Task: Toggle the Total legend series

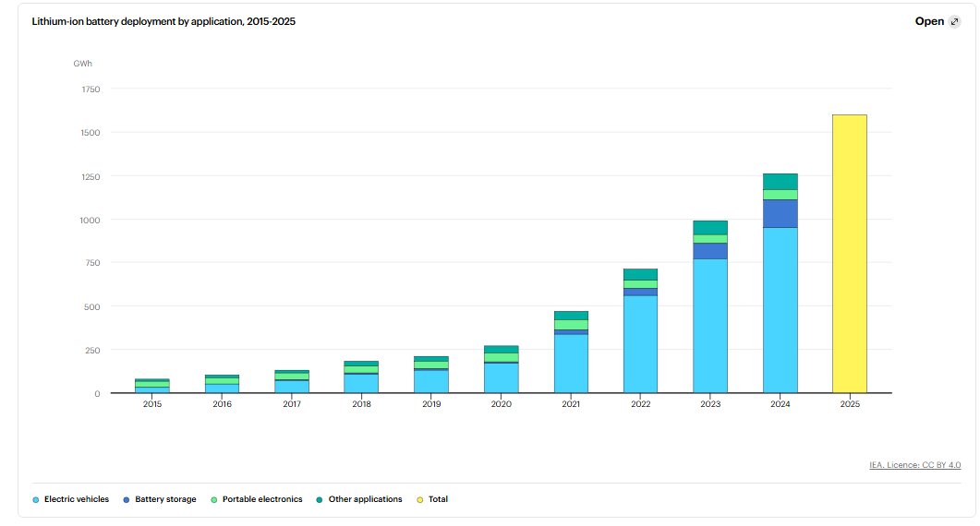Action: point(437,499)
